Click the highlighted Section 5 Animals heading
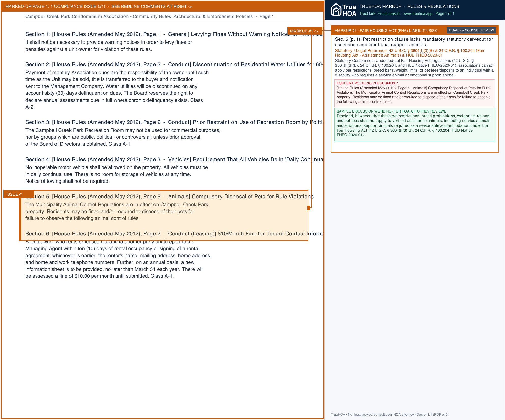505x420 pixels. coord(170,197)
